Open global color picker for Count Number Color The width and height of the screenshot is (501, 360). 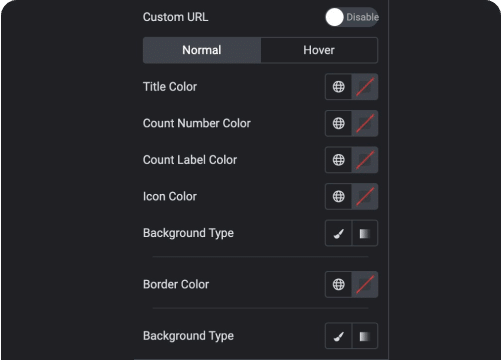(x=338, y=123)
